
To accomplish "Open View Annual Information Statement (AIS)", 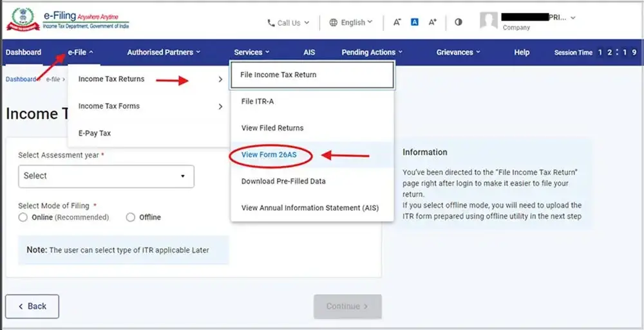I will pyautogui.click(x=312, y=208).
